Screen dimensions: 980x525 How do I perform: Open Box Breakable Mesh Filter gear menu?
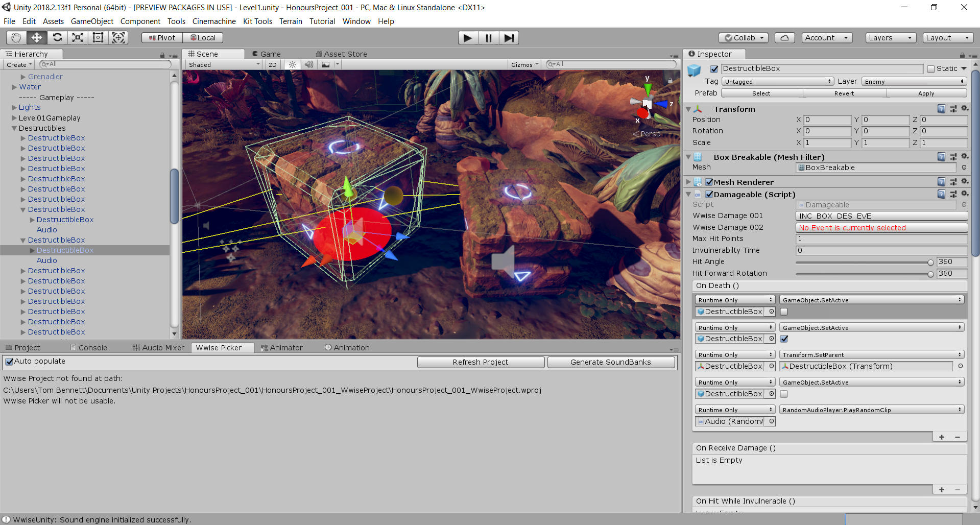pos(965,157)
